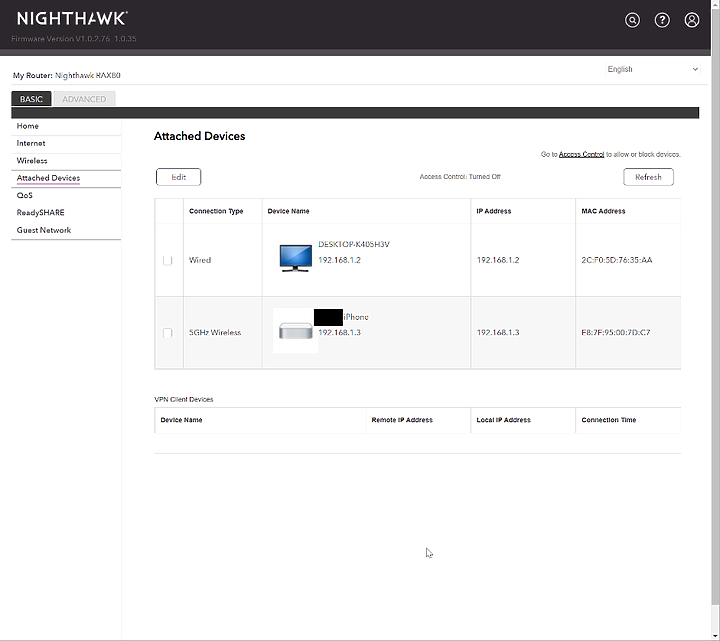Viewport: 720px width, 641px height.
Task: Click the iPhone device icon
Action: click(295, 331)
